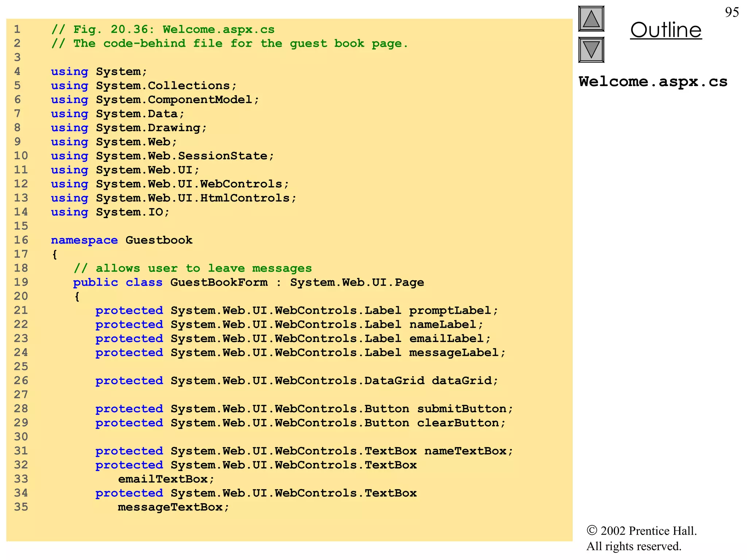747x560 pixels.
Task: Select the nameLabel declaration line
Action: coord(289,324)
